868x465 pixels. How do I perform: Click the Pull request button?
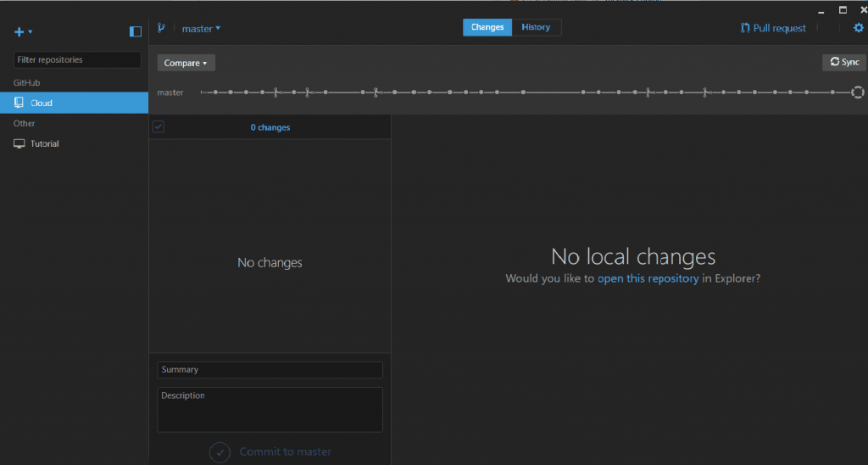(x=773, y=28)
